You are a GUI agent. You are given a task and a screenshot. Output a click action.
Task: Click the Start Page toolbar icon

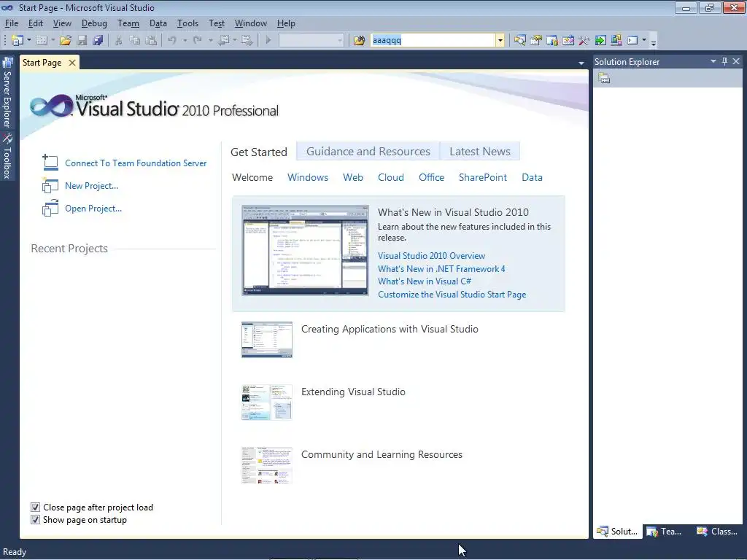tap(600, 41)
